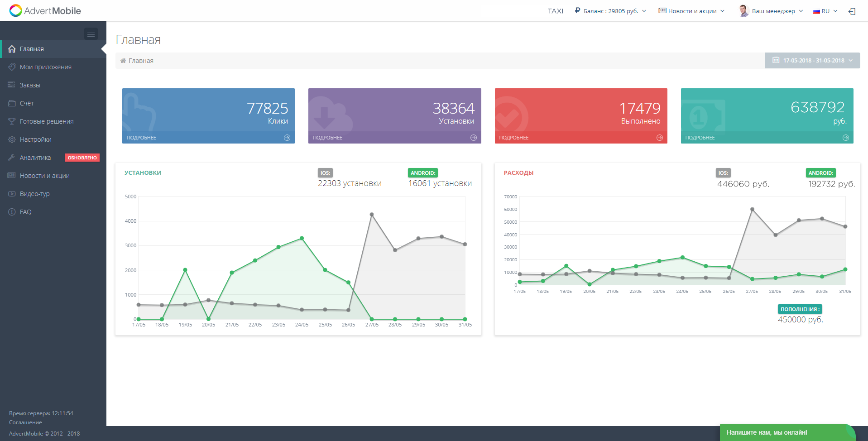Expand the Баланс dropdown
868x441 pixels.
(x=610, y=11)
